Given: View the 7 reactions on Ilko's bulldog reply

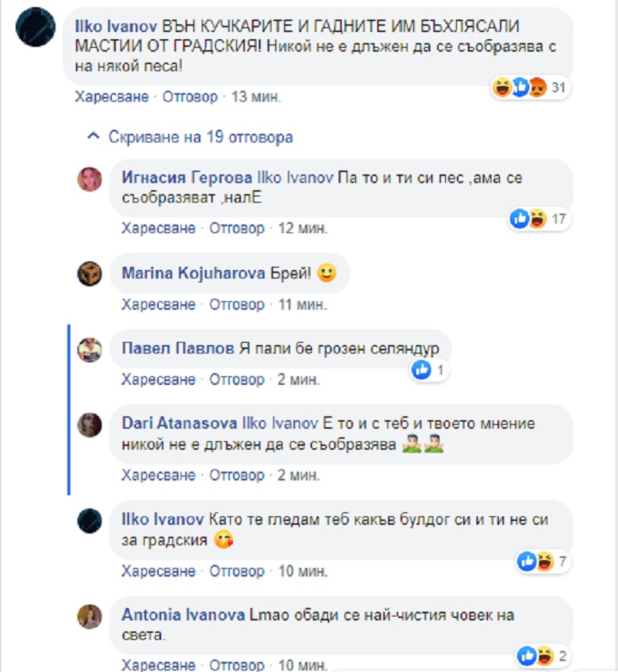Looking at the screenshot, I should (x=543, y=561).
